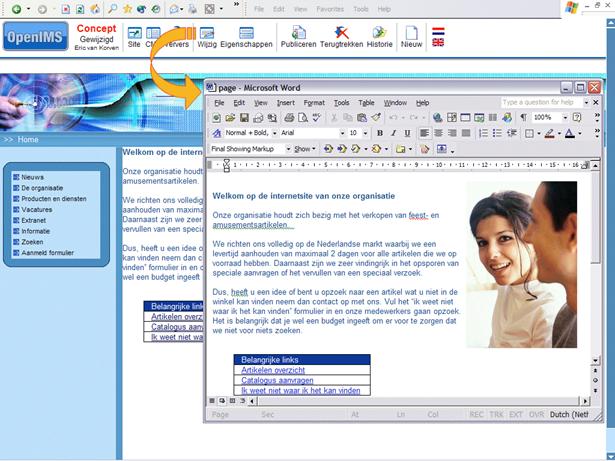Viewport: 615px width, 461px height.
Task: Open the font size 10 dropdown
Action: [x=365, y=133]
